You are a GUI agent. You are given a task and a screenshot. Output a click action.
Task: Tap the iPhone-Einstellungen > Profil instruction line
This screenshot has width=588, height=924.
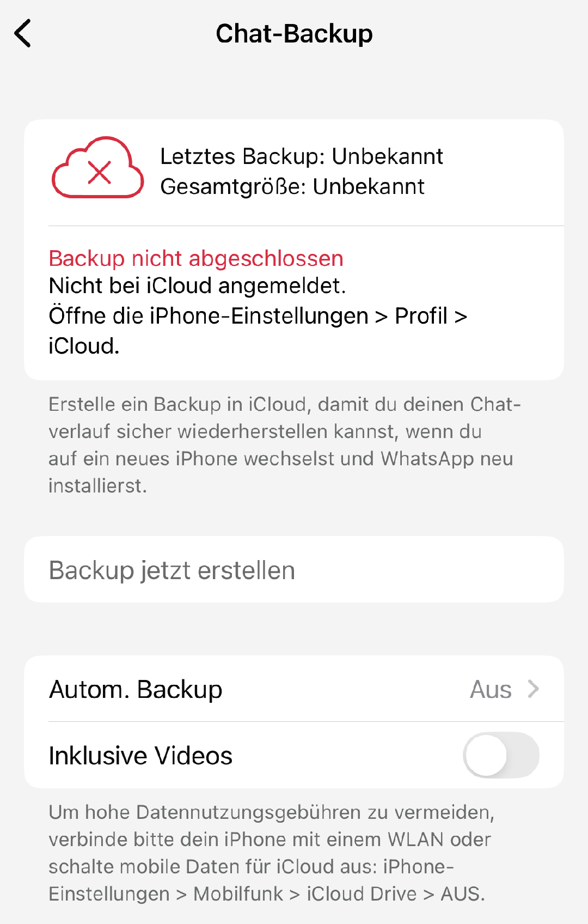click(x=258, y=316)
